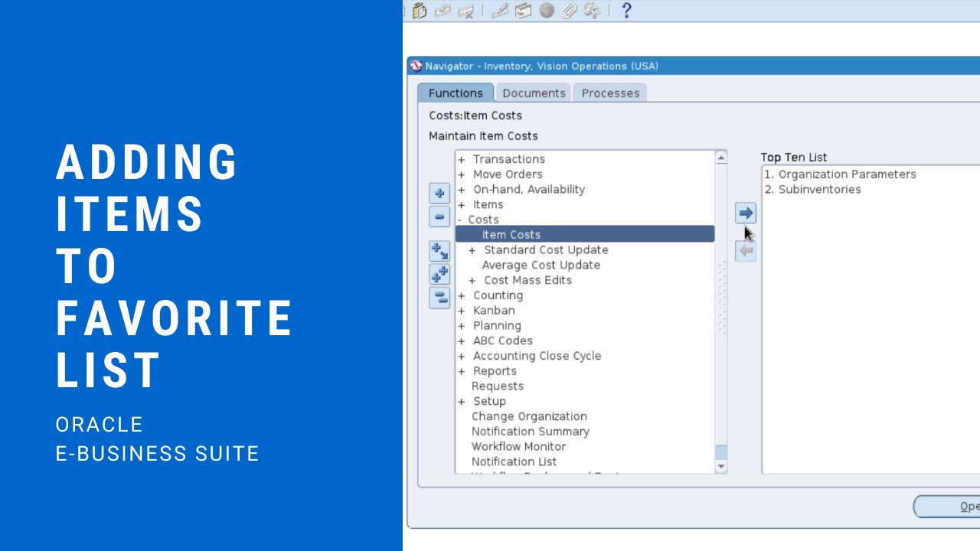Add Item Costs using right arrow button
The width and height of the screenshot is (980, 551).
[746, 213]
